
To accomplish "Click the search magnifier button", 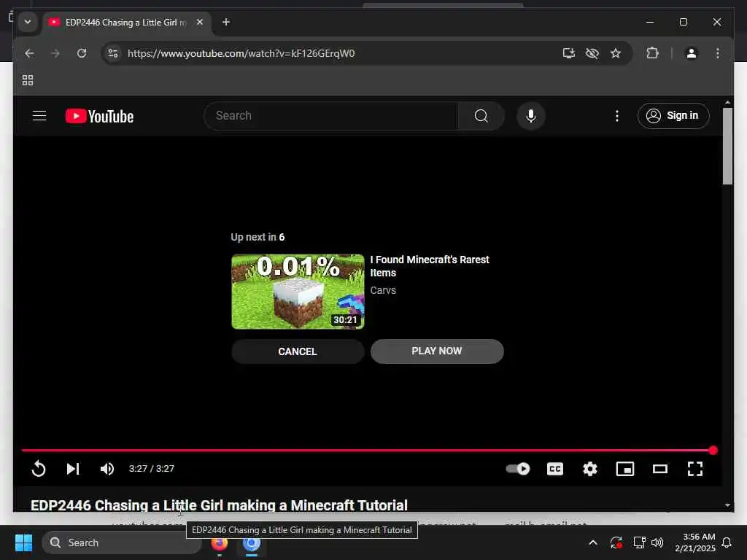I will click(x=481, y=116).
